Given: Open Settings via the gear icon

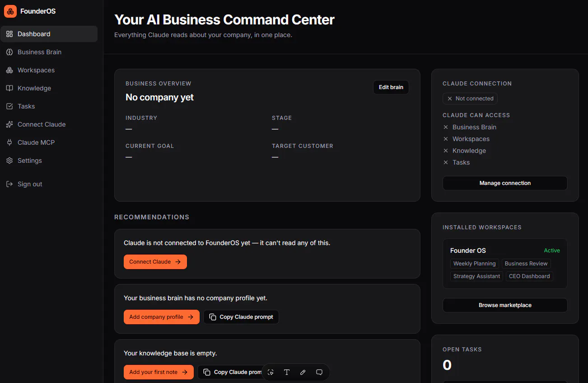Looking at the screenshot, I should pyautogui.click(x=9, y=161).
